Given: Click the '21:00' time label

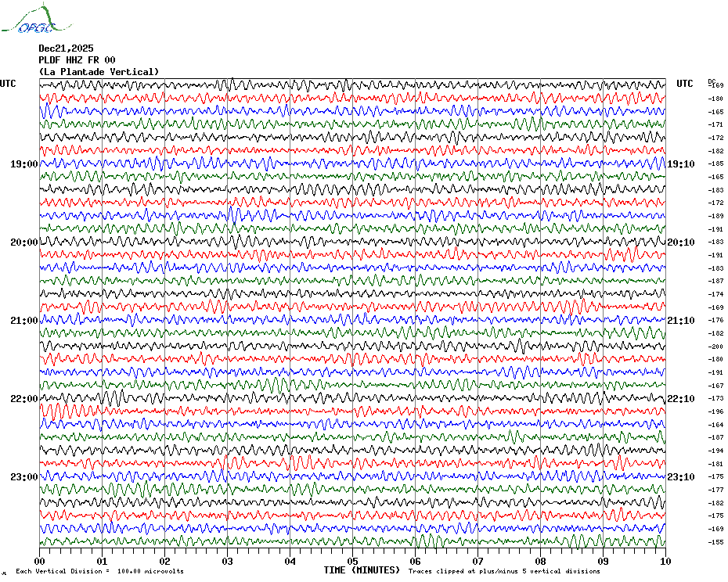Looking at the screenshot, I should 24,321.
